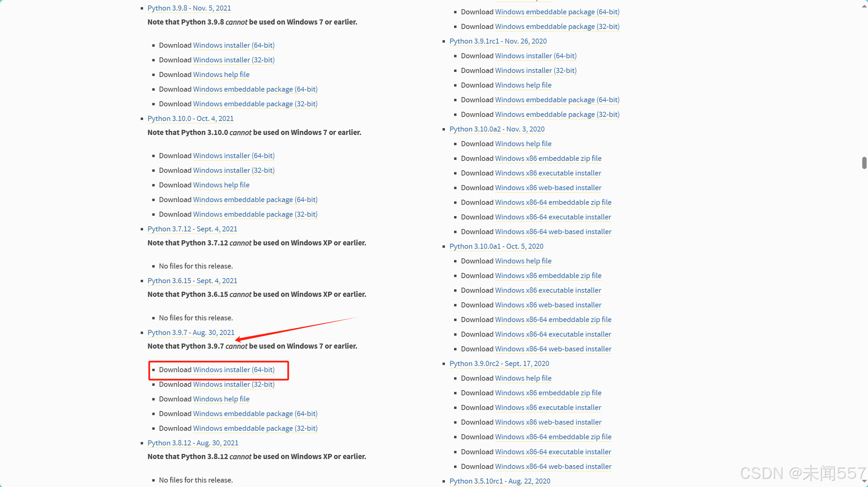Open Python 3.6.15 - Sept. 4, 2021 release
Screen dimensions: 868x487
pos(192,281)
